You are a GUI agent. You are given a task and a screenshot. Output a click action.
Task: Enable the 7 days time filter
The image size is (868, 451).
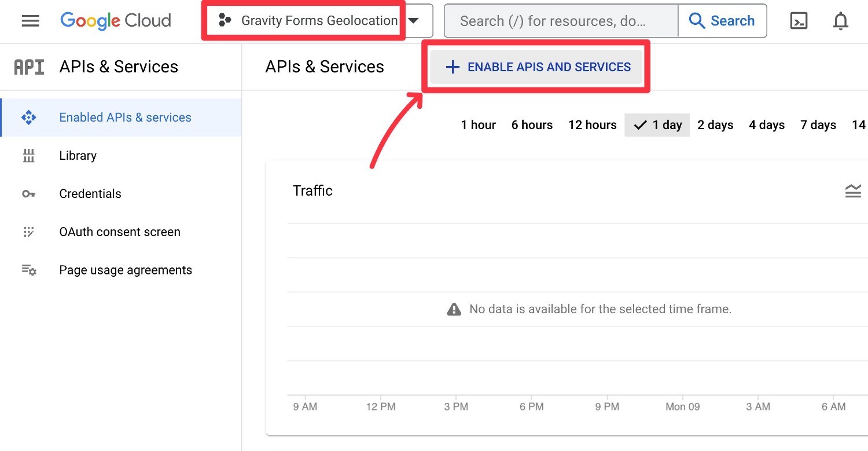point(818,124)
